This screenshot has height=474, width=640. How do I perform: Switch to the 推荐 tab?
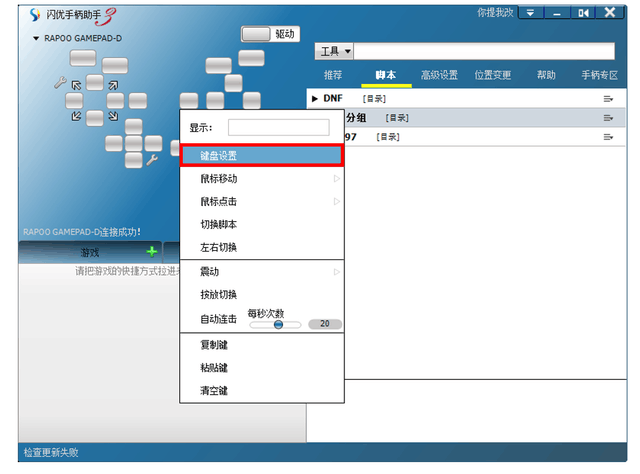click(333, 75)
